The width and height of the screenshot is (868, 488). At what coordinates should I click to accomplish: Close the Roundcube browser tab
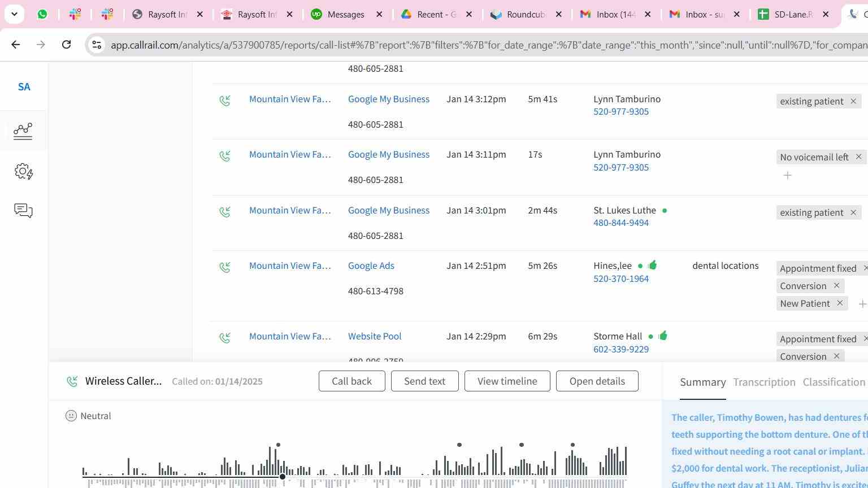tap(559, 14)
